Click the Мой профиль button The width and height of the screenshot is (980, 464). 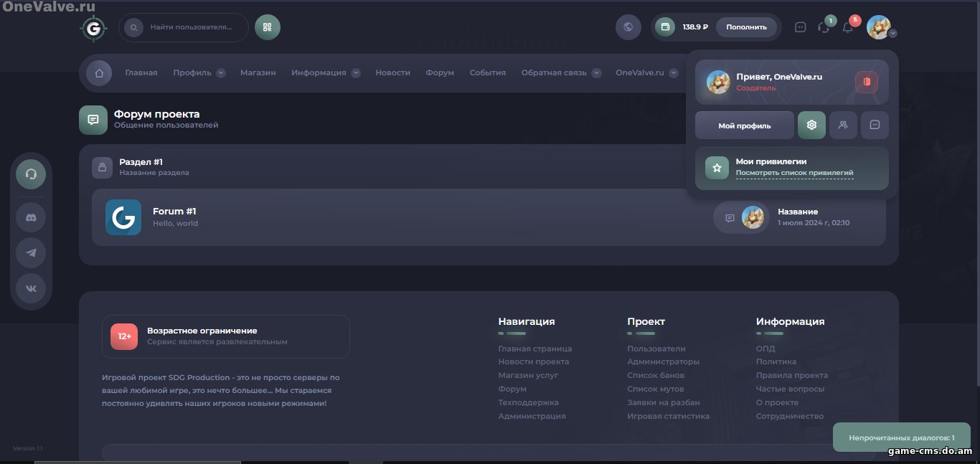(x=744, y=126)
